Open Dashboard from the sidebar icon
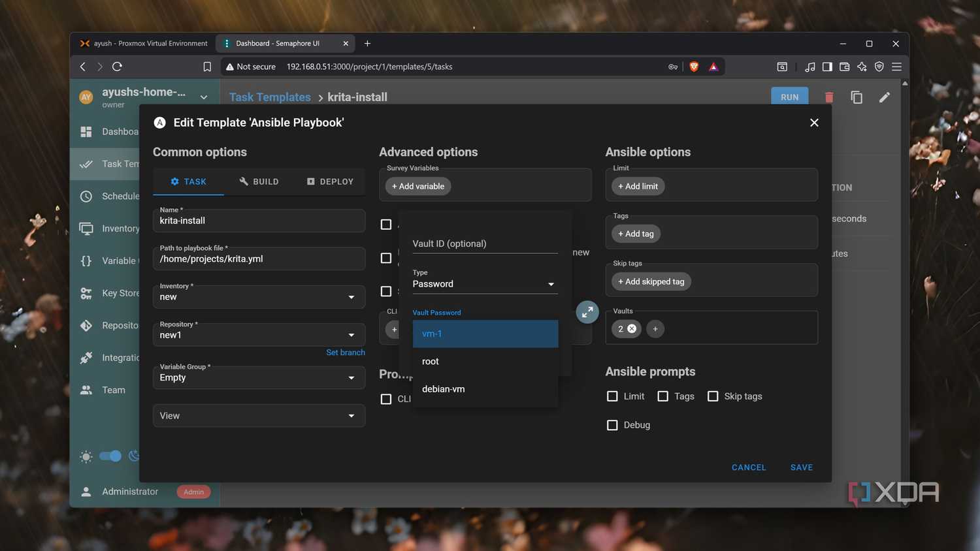This screenshot has height=551, width=980. pyautogui.click(x=86, y=132)
